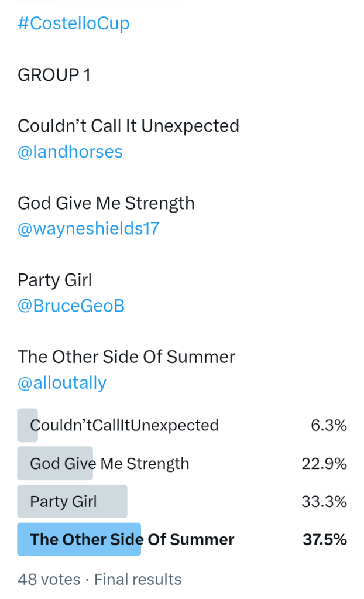Click the song title above @wayneshields17
This screenshot has height=599, width=364.
[x=106, y=203]
